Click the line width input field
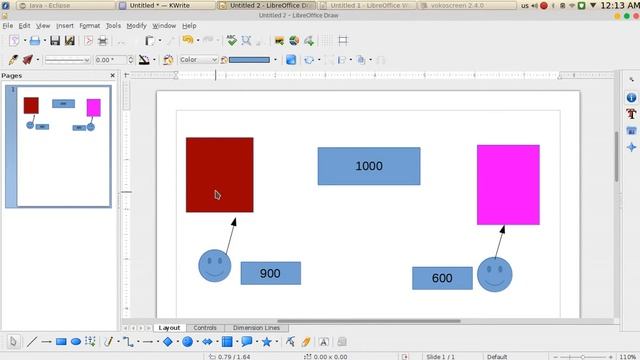640x360 pixels. [111, 60]
